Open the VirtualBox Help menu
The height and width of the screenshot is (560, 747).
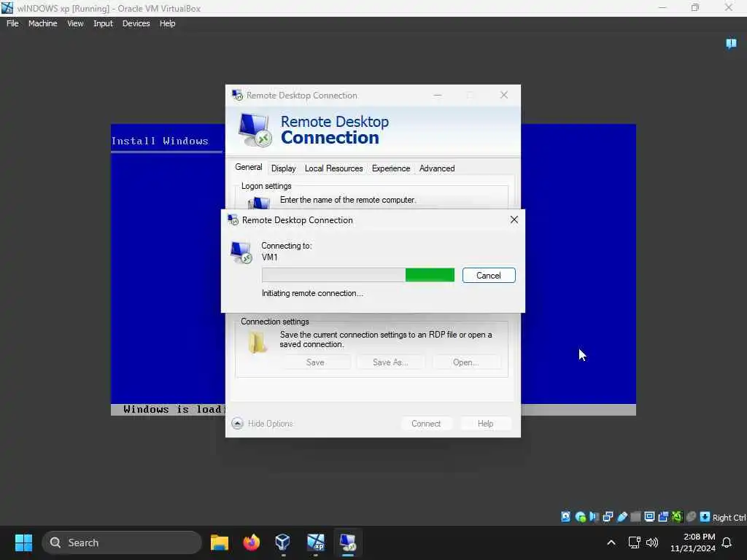[x=167, y=23]
